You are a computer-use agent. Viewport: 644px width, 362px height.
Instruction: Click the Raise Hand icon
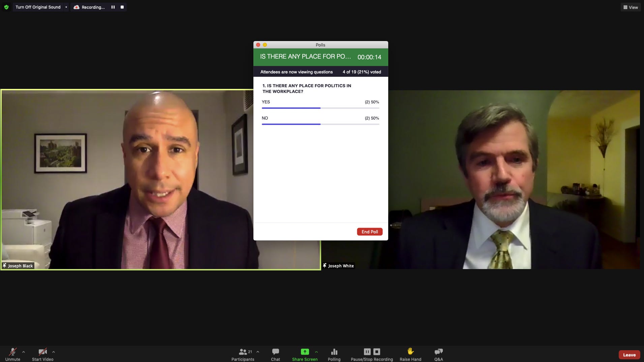click(x=410, y=352)
